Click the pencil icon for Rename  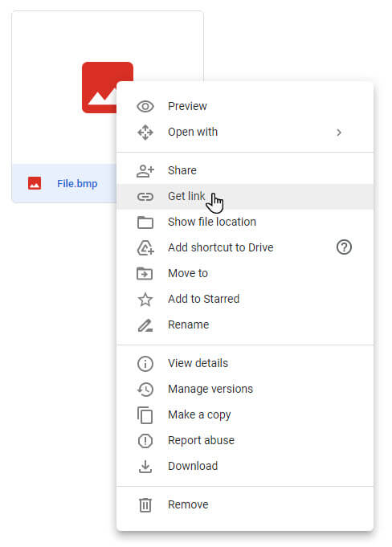[x=145, y=325]
